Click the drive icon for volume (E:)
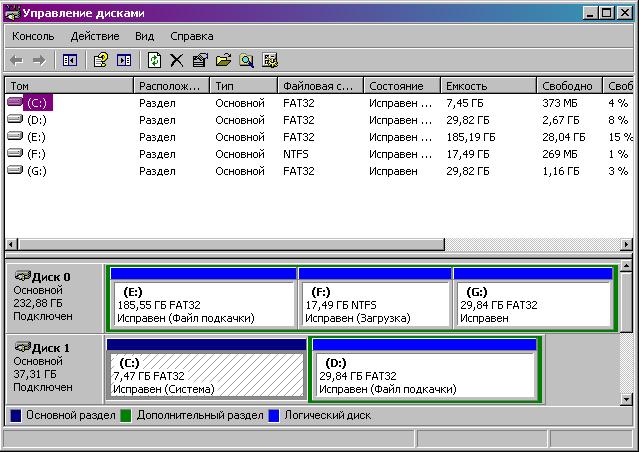This screenshot has width=639, height=452. tap(15, 136)
